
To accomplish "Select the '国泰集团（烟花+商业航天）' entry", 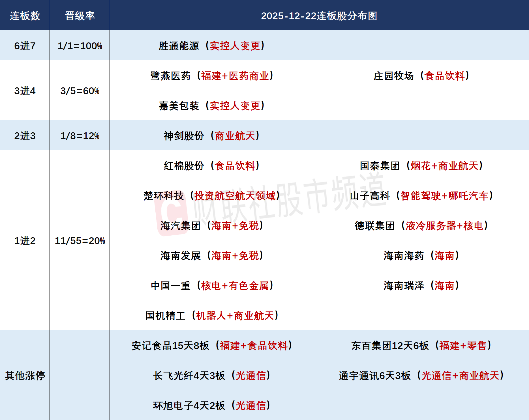I will click(421, 166).
